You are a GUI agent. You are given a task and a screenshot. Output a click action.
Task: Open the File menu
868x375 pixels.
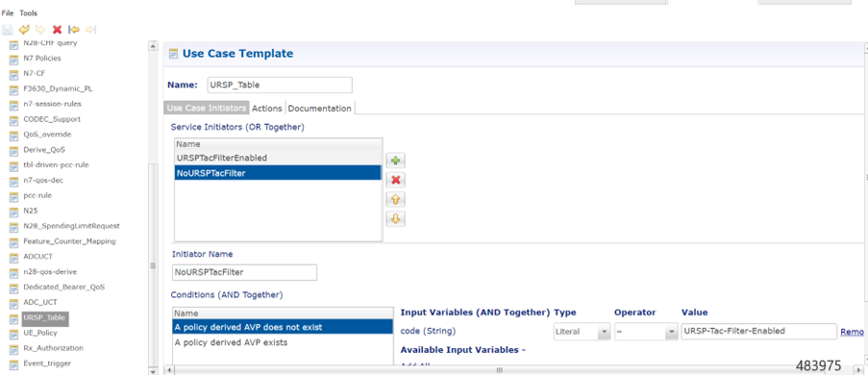[8, 12]
